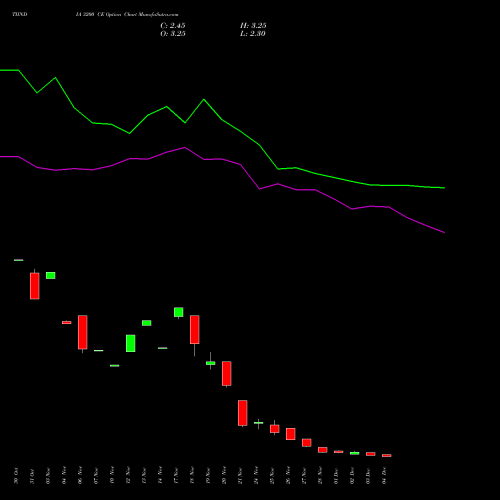Click the '01 Dec' date axis label

tap(336, 476)
